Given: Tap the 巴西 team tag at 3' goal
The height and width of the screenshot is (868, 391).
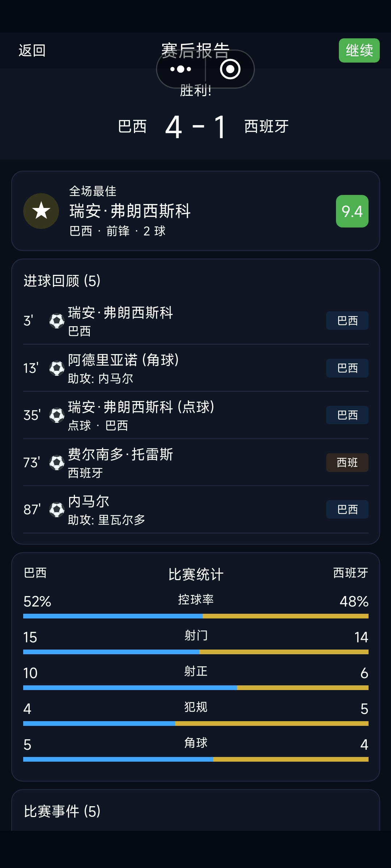Looking at the screenshot, I should point(347,321).
